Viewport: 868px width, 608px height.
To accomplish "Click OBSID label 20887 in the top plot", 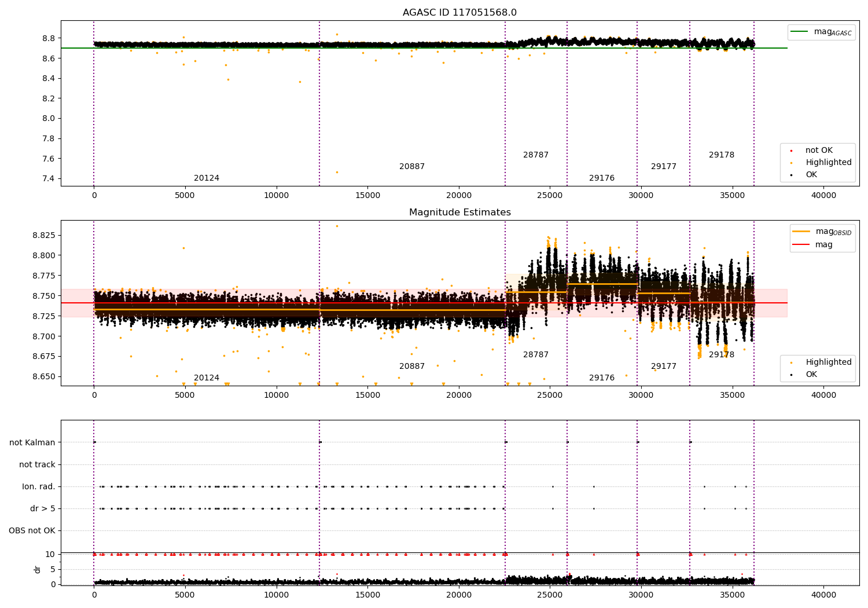I will click(412, 167).
